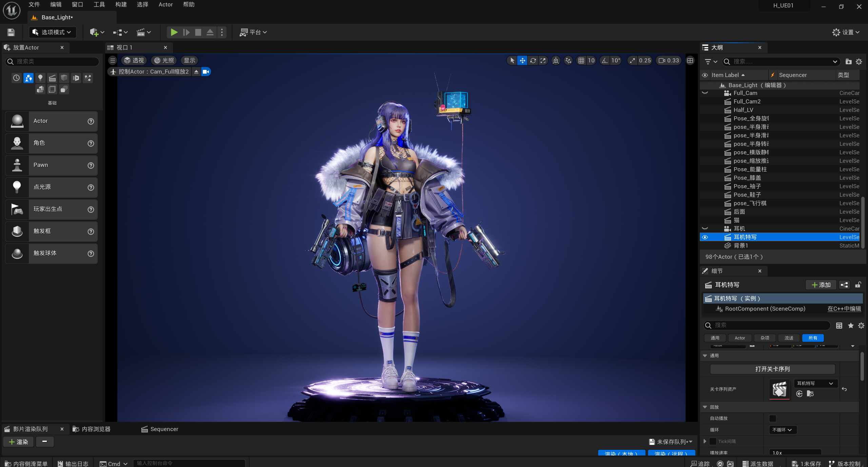
Task: Click the use selected asset arrow icon
Action: coord(799,393)
